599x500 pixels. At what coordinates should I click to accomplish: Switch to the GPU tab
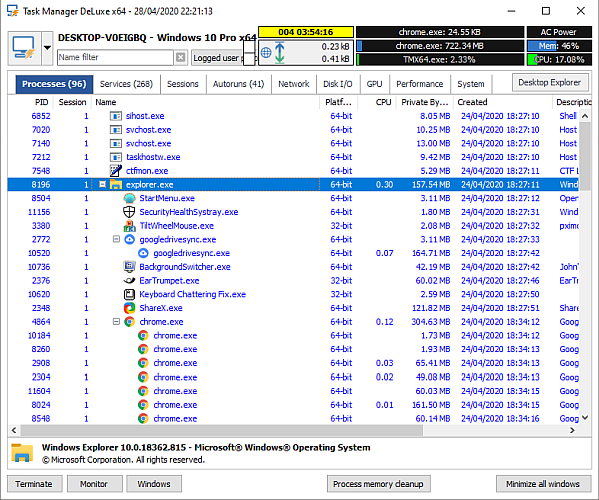point(374,84)
